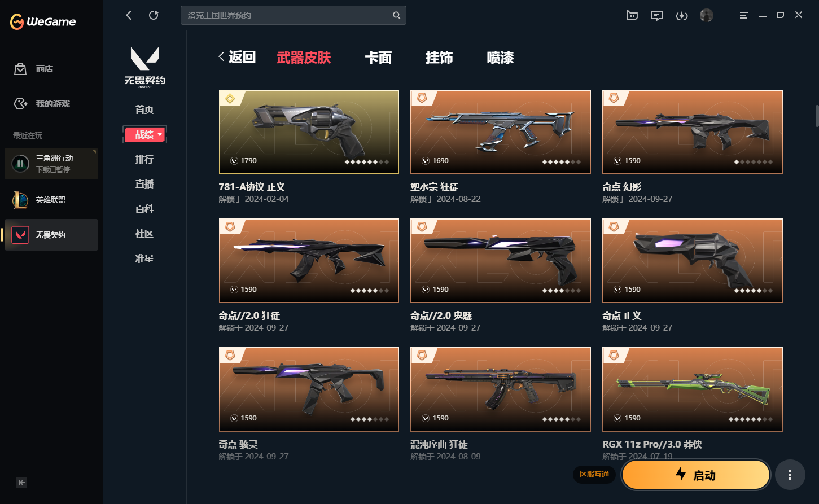Open the messages chat icon
819x504 pixels.
click(657, 15)
